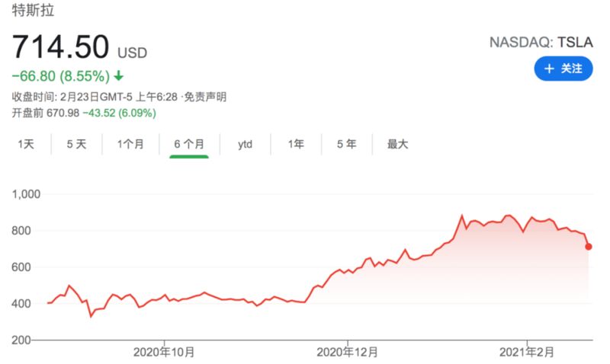Click the 714.50 price figure
The width and height of the screenshot is (610, 364).
click(x=61, y=47)
